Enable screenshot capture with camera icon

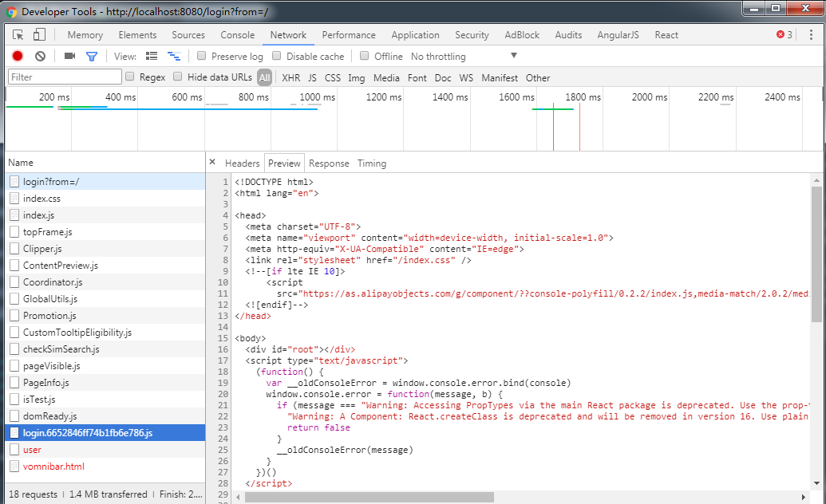[x=70, y=56]
